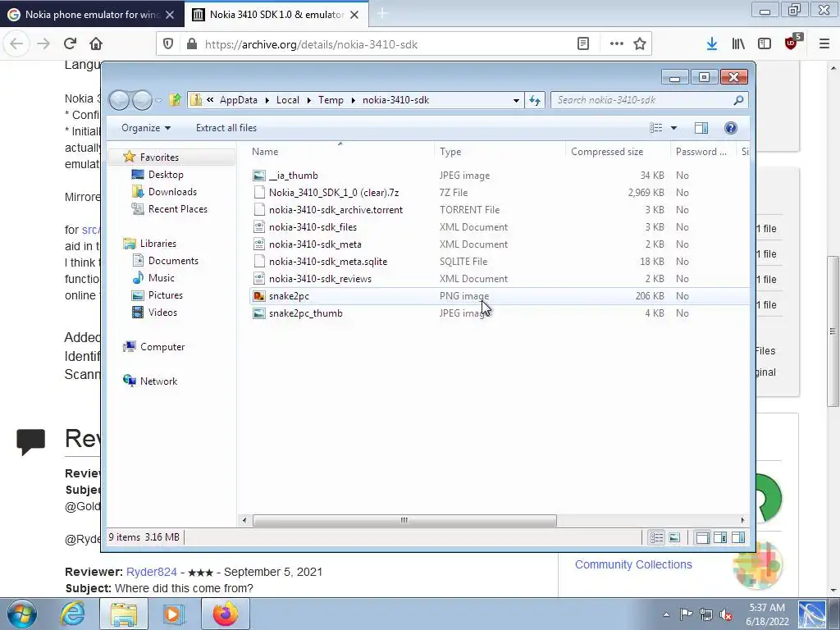
Task: Open Windows Media Player taskbar icon
Action: (172, 614)
